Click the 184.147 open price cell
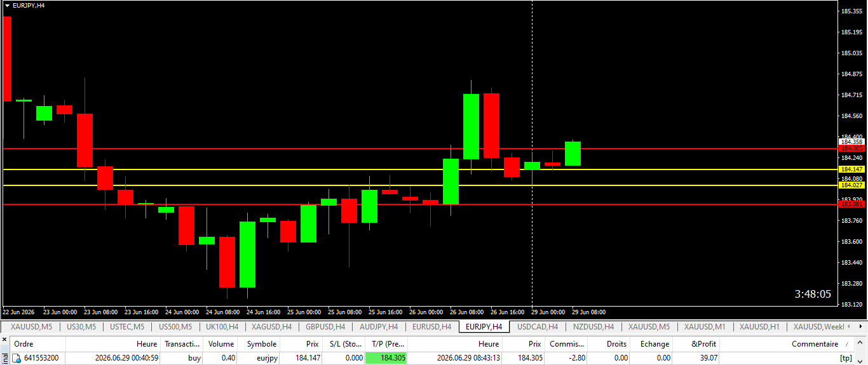The height and width of the screenshot is (365, 868). click(308, 358)
